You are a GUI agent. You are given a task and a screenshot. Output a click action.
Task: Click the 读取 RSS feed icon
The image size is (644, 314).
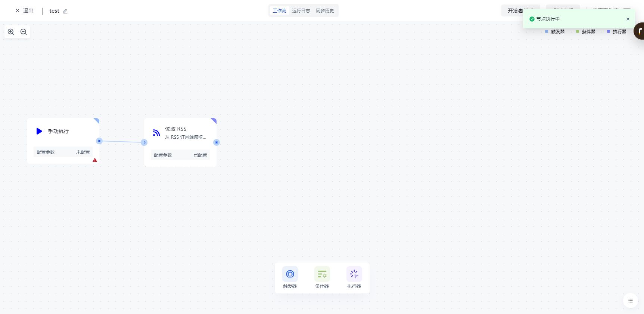pos(156,133)
